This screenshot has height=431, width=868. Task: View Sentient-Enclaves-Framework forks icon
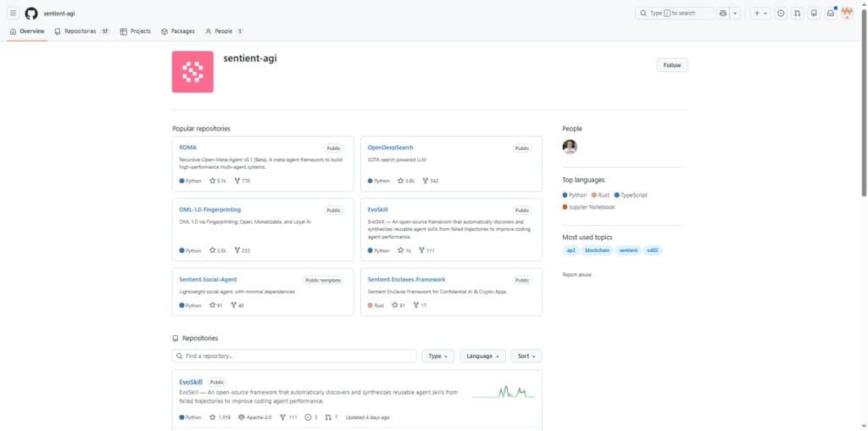pos(416,305)
